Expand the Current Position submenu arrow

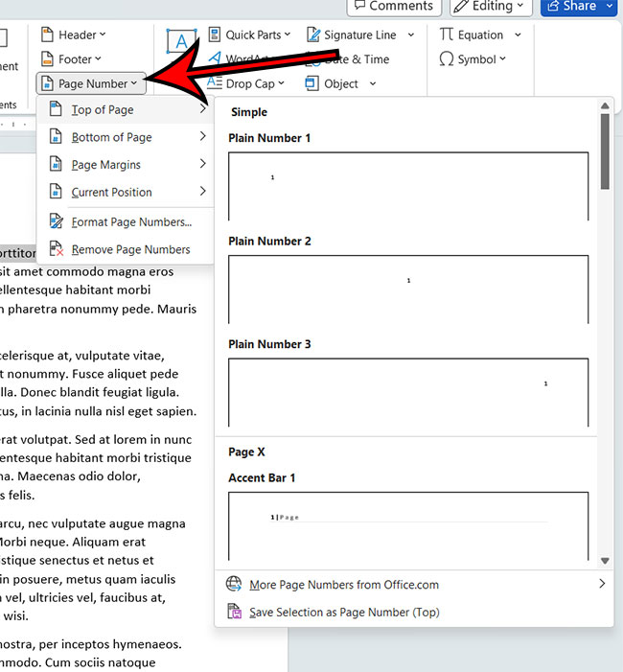click(x=202, y=191)
